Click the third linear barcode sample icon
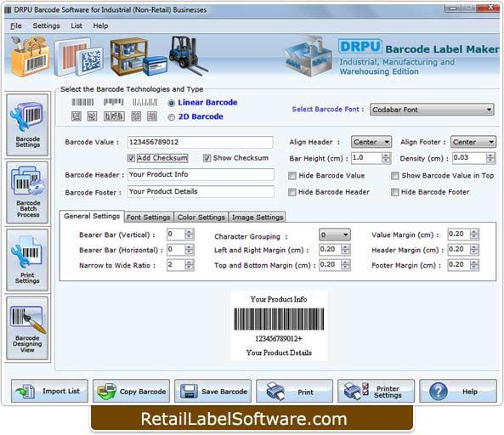 point(145,102)
